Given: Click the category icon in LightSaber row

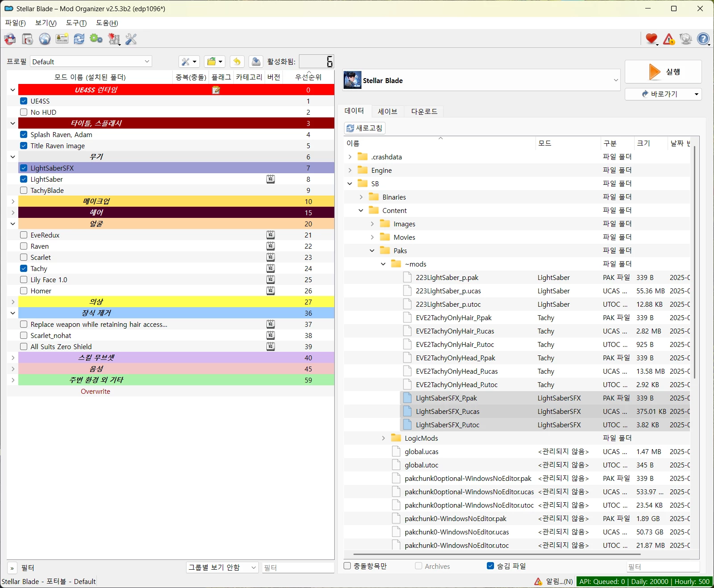Looking at the screenshot, I should (x=270, y=179).
